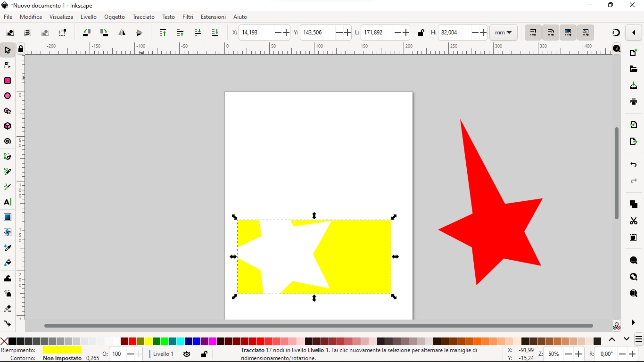Viewport: 644px width, 362px height.
Task: Rotate the selection 90 degrees clockwise
Action: click(x=103, y=33)
